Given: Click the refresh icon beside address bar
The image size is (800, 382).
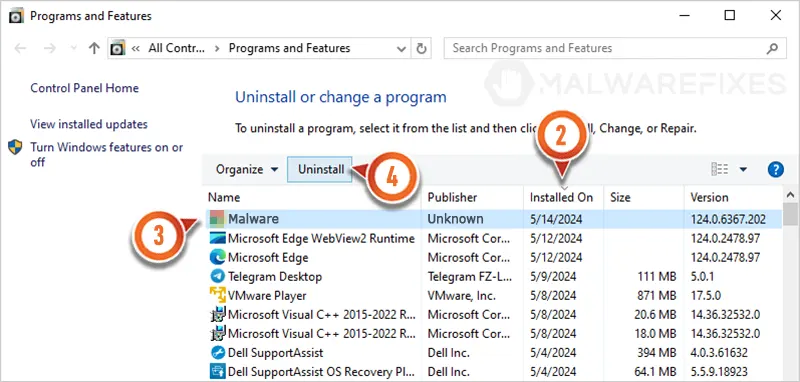Looking at the screenshot, I should click(421, 48).
